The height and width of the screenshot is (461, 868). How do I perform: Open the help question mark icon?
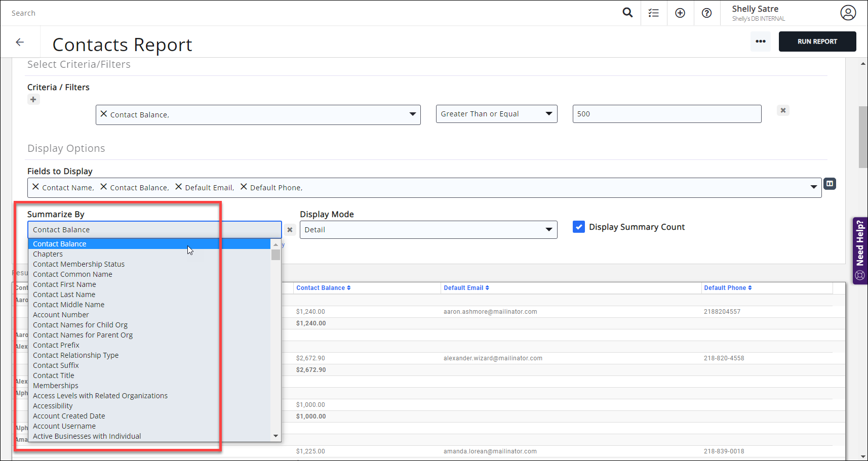[706, 13]
